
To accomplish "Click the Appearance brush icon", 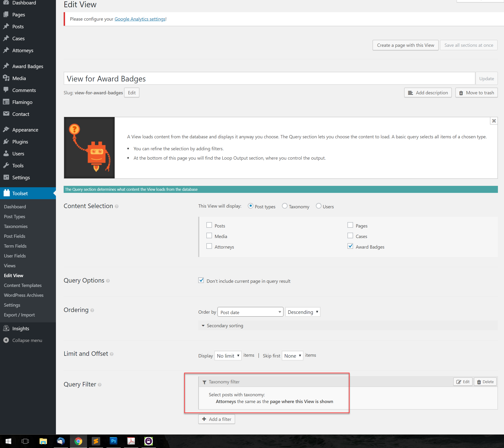I will click(x=6, y=129).
